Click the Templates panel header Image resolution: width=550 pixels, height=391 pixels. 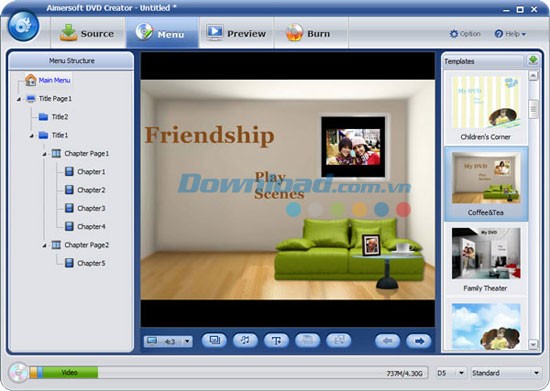click(x=483, y=61)
